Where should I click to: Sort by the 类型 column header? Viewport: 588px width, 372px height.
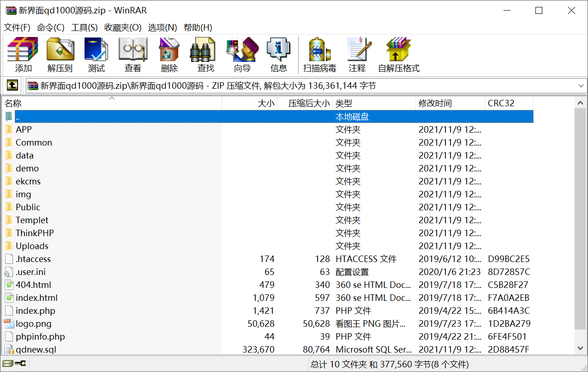[x=374, y=104]
